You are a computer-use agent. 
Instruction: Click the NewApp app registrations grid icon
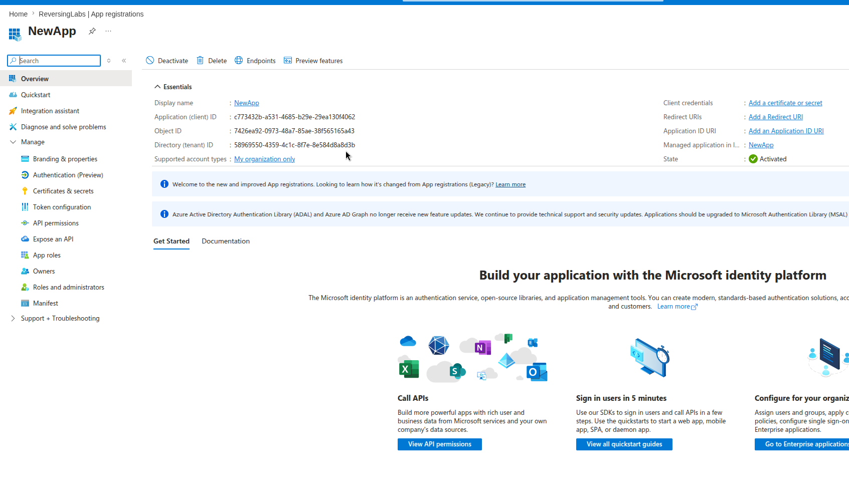click(x=15, y=35)
